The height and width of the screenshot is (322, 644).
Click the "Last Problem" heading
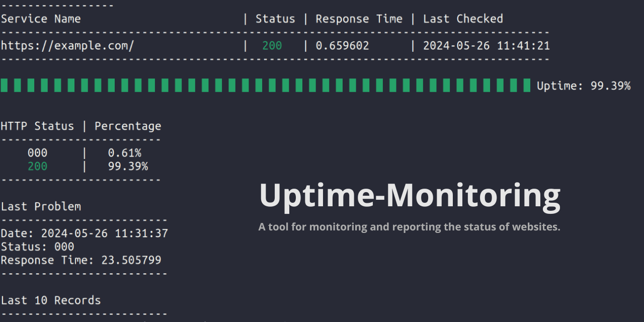41,207
